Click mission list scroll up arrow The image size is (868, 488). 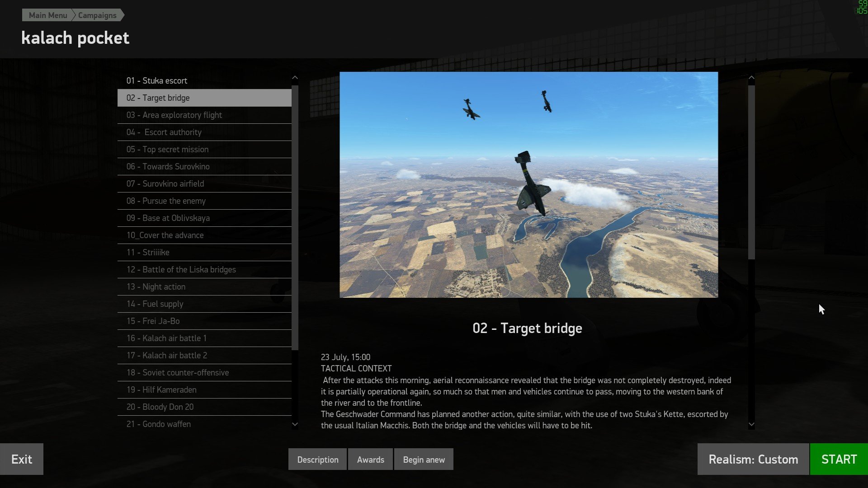[295, 78]
